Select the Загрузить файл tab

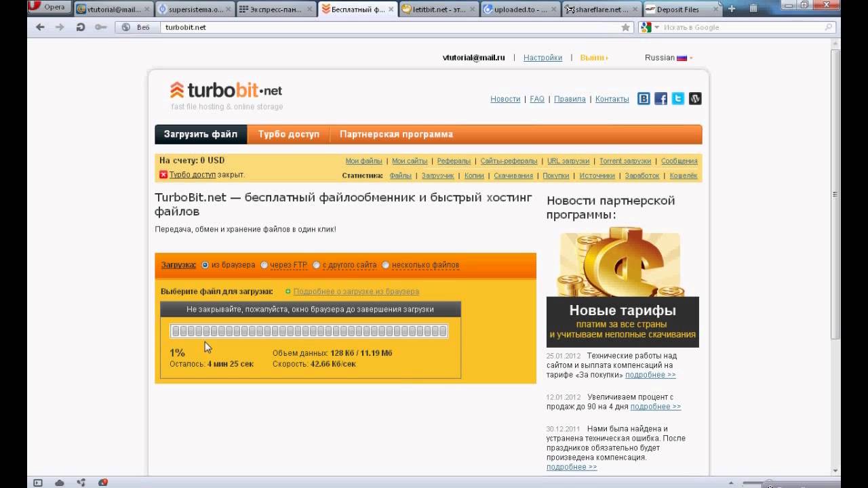201,134
